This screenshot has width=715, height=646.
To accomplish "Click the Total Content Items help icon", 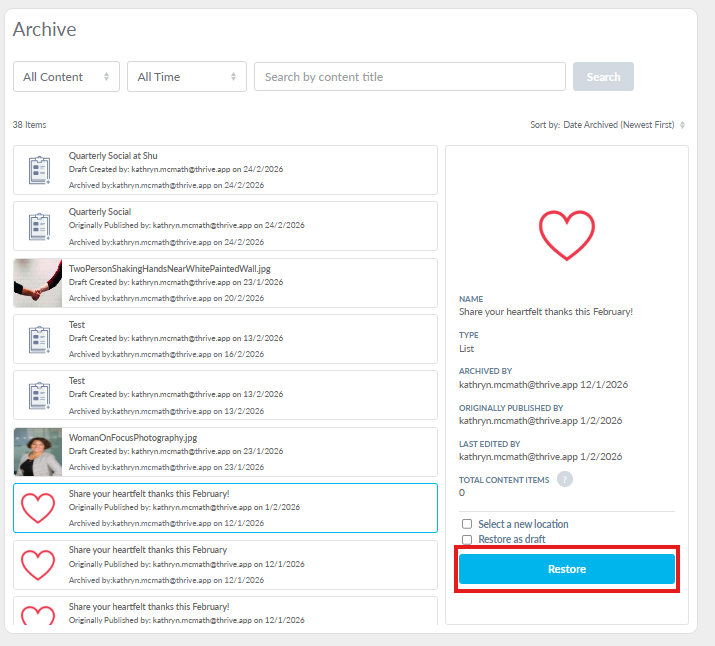I will (x=565, y=479).
